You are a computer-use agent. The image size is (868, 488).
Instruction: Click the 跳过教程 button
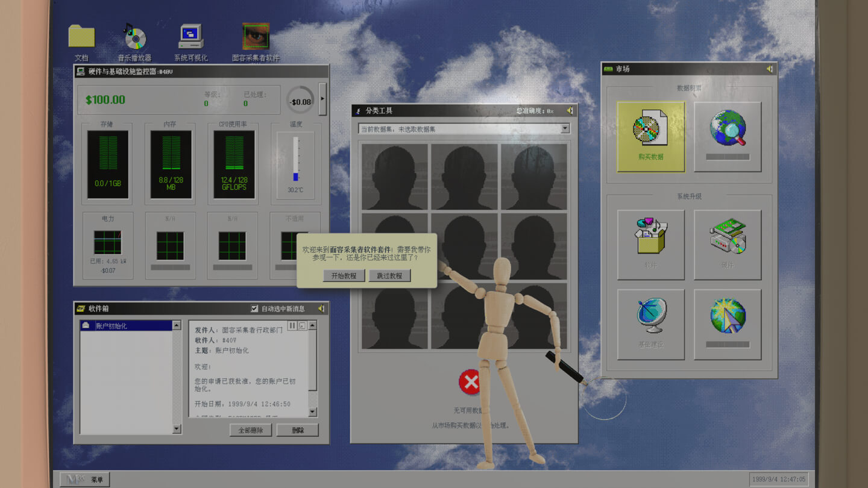point(389,276)
